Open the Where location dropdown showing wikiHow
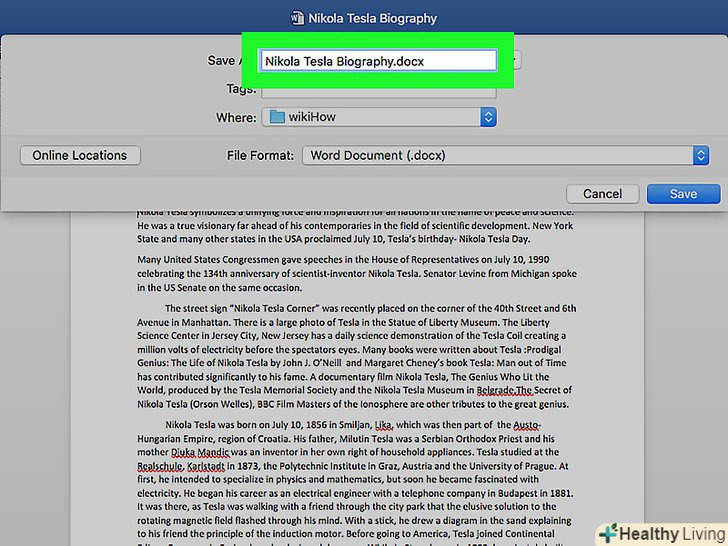 coord(379,117)
